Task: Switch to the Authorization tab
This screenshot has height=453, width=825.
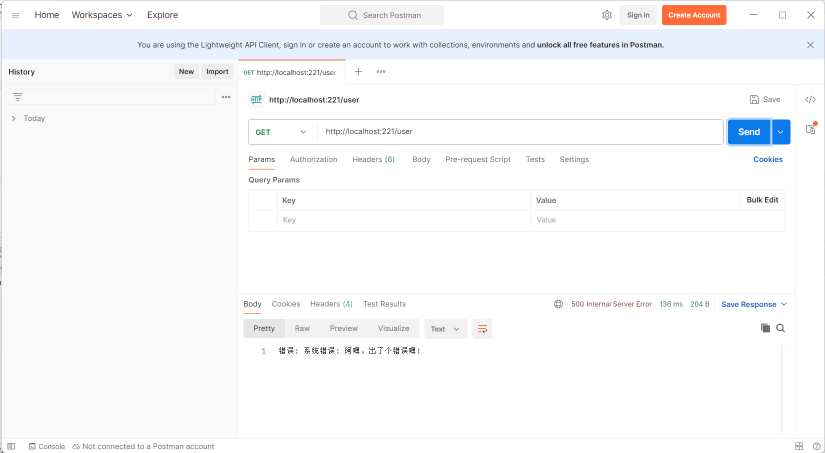Action: point(313,159)
